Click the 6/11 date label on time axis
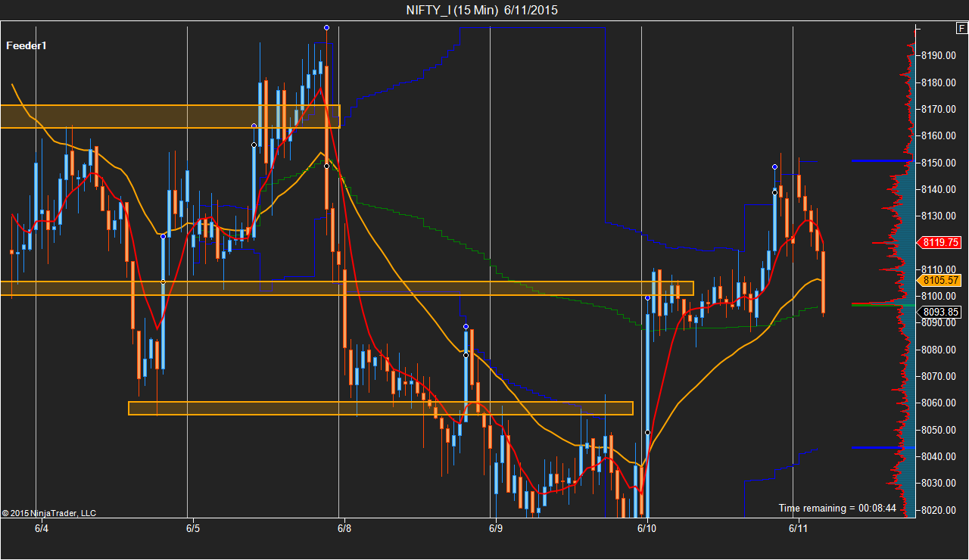Image resolution: width=969 pixels, height=560 pixels. coord(798,527)
